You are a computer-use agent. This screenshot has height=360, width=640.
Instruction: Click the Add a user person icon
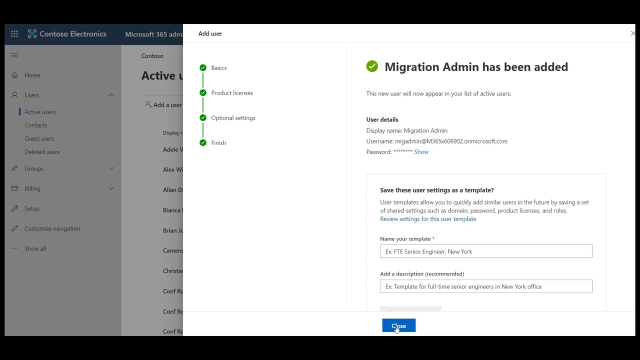pyautogui.click(x=148, y=104)
